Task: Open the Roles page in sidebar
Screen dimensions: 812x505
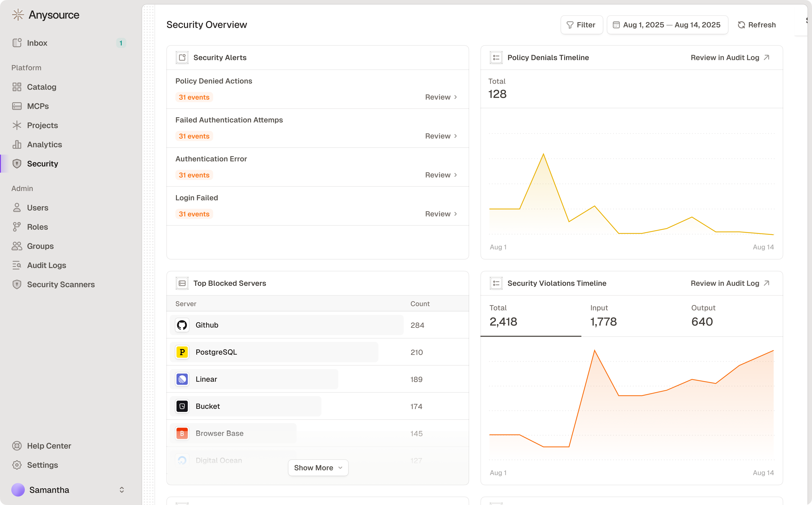Action: (37, 227)
